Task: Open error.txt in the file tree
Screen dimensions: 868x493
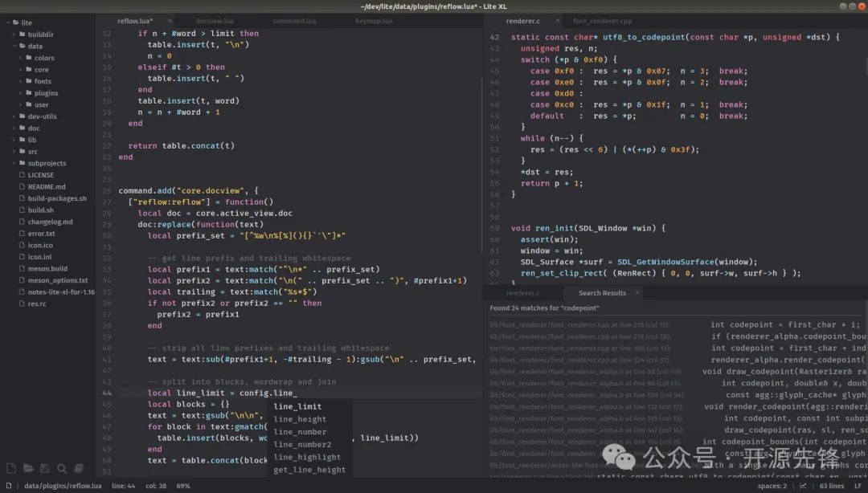Action: click(42, 234)
